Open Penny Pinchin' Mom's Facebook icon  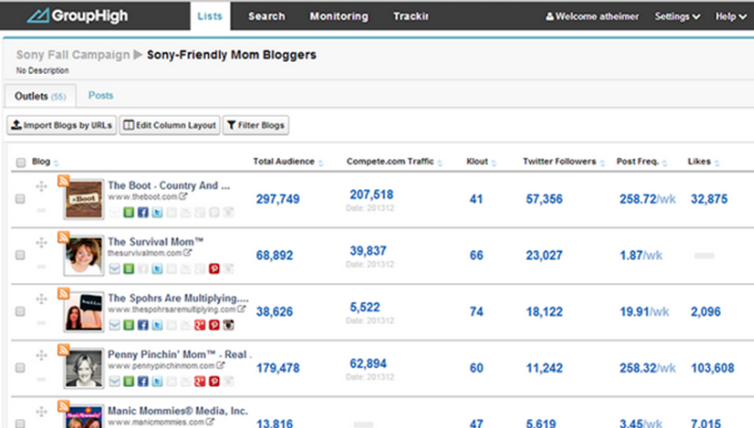pos(143,381)
